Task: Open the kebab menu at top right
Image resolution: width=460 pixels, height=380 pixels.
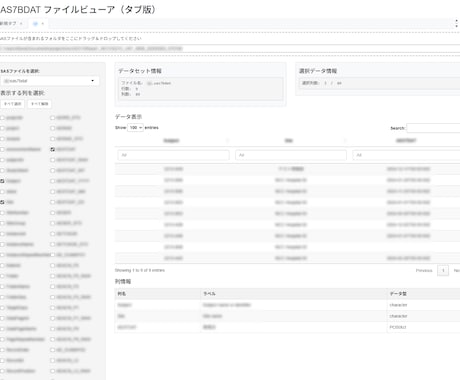Action: click(456, 23)
